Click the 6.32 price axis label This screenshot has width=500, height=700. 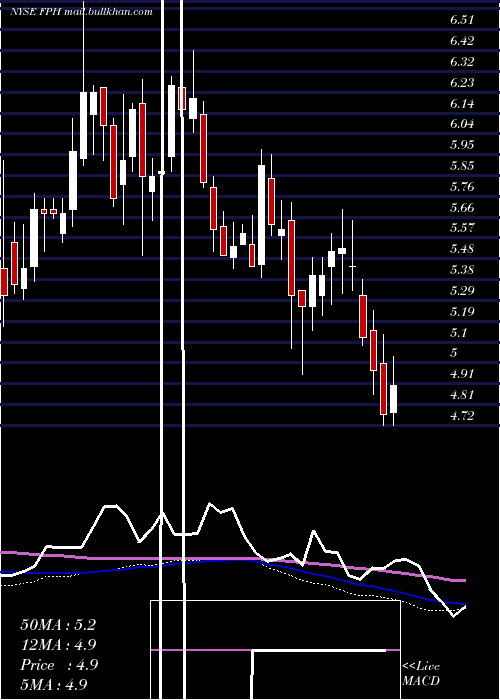[462, 62]
